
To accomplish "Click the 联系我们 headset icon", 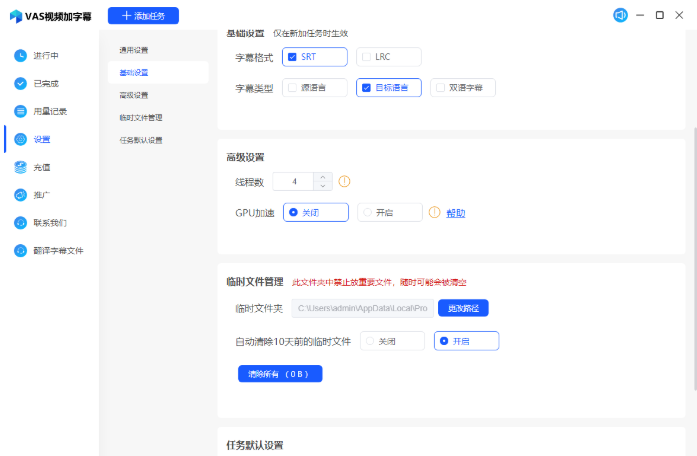I will 20,223.
